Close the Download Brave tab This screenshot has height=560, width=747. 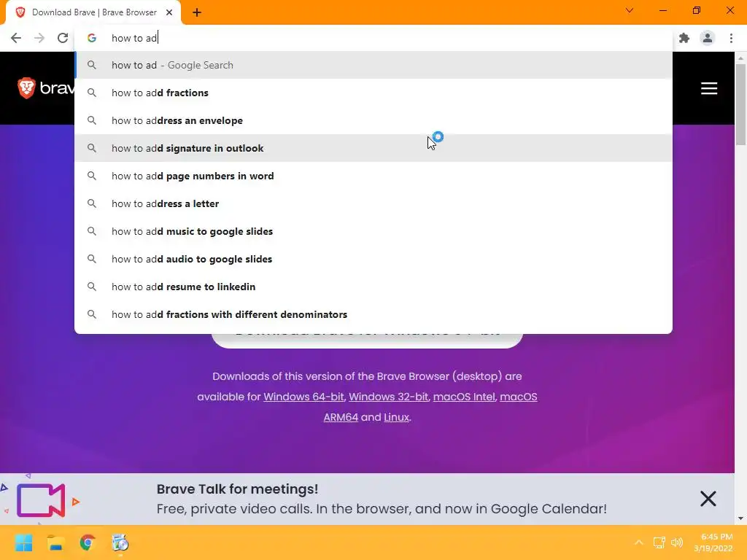click(x=169, y=12)
